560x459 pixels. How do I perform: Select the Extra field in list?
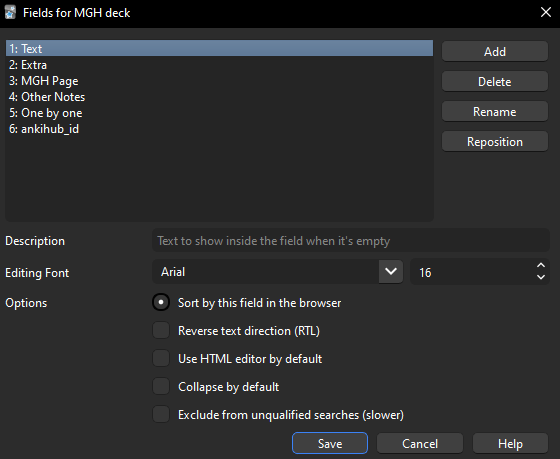coord(219,65)
